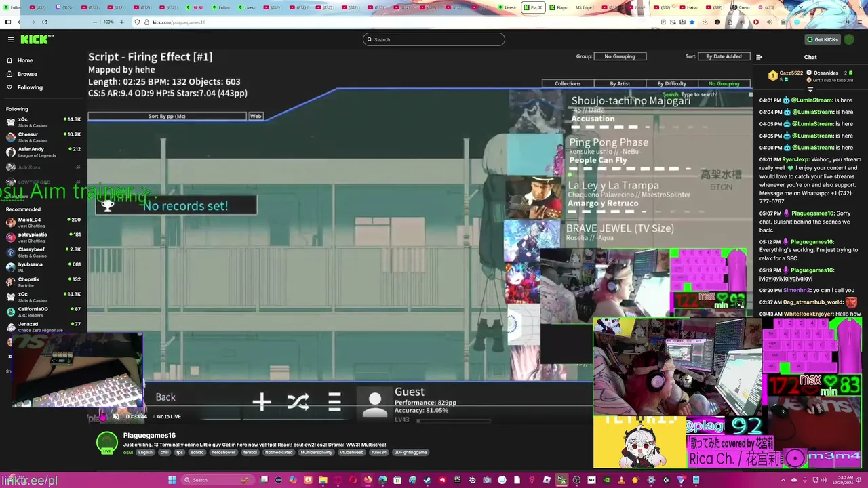Open peteyplastic recommended channel

(42, 237)
